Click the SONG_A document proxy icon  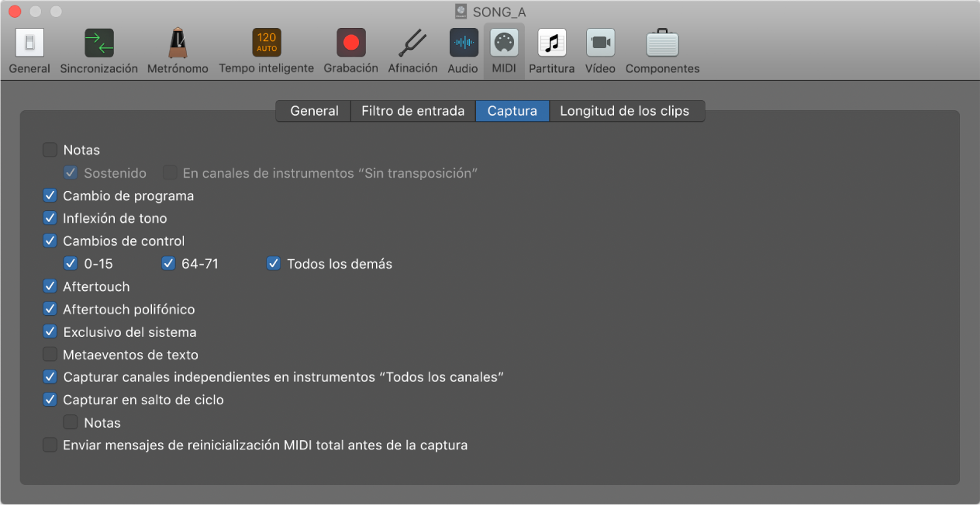(461, 12)
